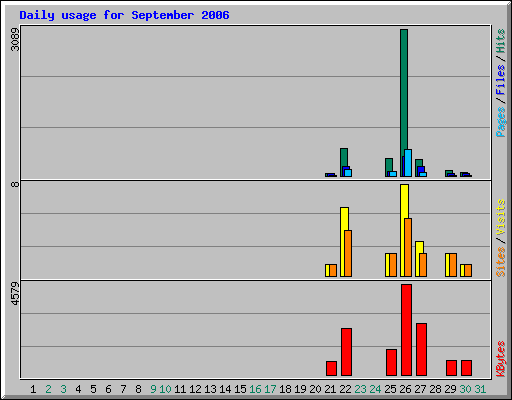Click day label 22 on the x-axis
The width and height of the screenshot is (512, 400).
(x=345, y=389)
